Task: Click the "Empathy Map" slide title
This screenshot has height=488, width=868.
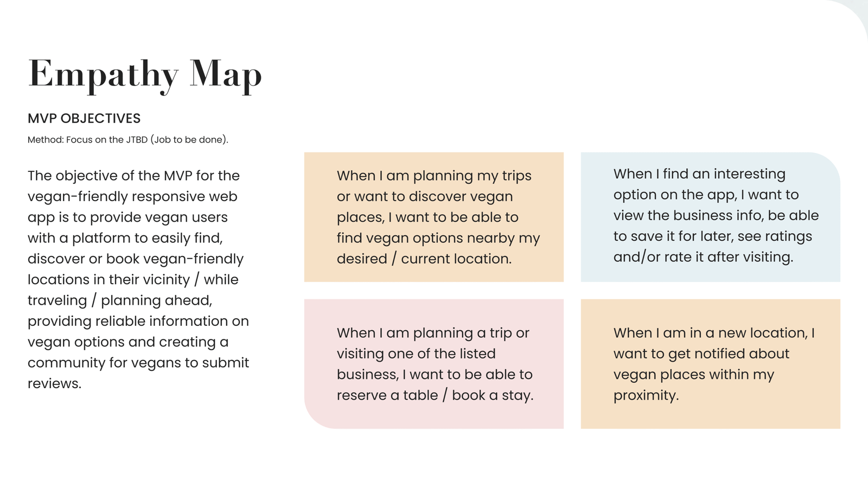Action: 145,74
